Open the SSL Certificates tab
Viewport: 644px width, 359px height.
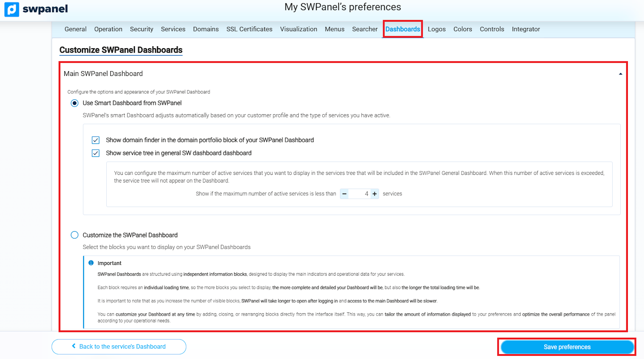tap(249, 29)
